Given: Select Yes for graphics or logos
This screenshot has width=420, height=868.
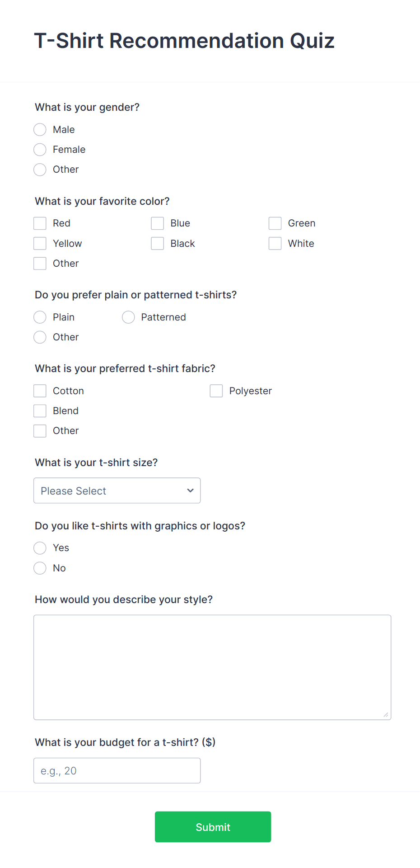Looking at the screenshot, I should click(40, 547).
